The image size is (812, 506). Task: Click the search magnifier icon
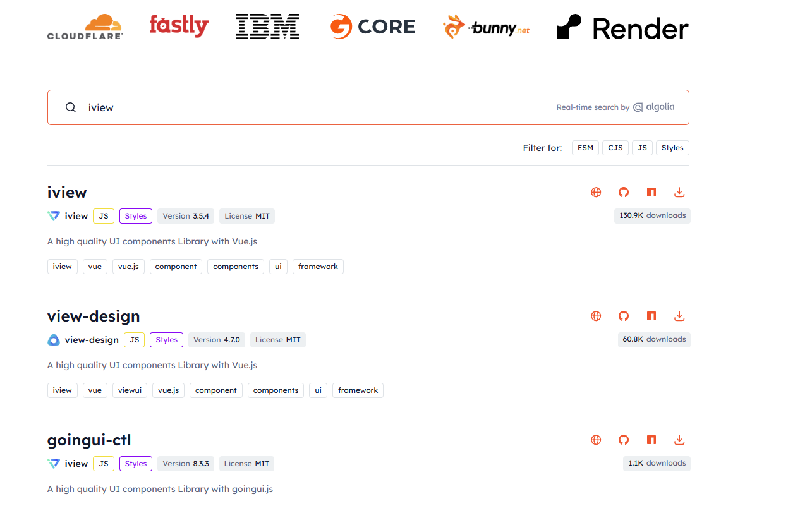click(71, 107)
